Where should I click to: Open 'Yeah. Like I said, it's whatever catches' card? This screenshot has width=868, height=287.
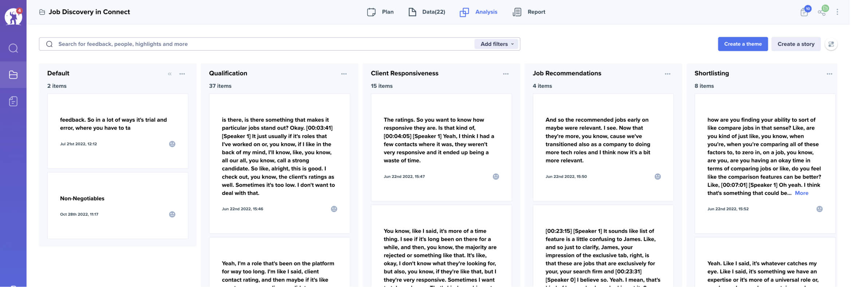tap(765, 263)
